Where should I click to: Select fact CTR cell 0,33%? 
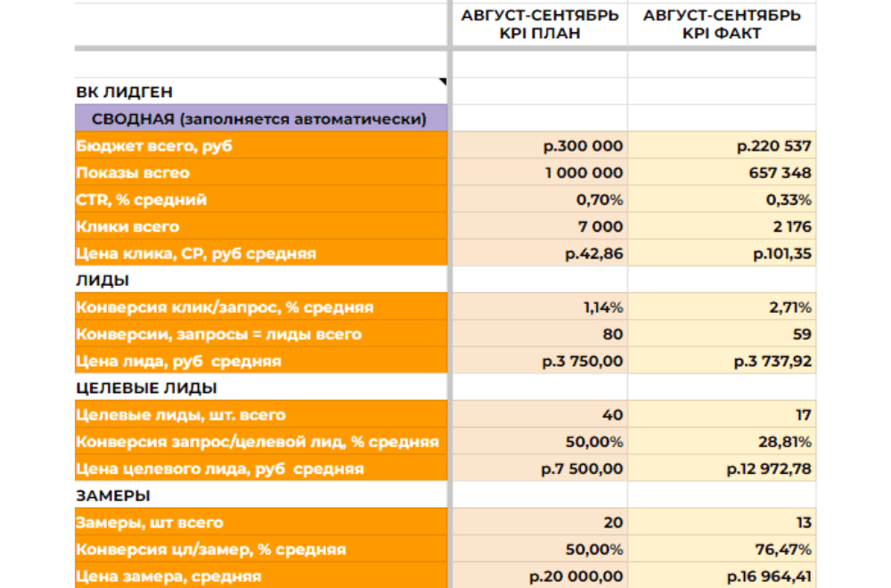click(x=722, y=200)
